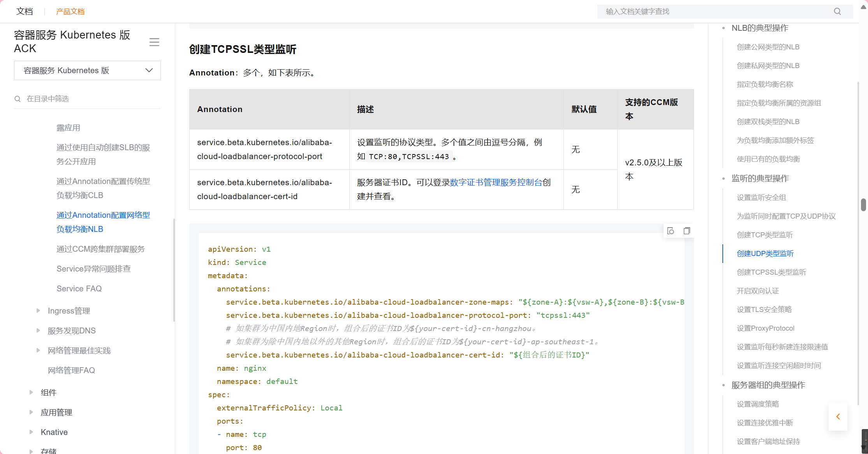
Task: Jump to 监听的典型操作 section
Action: click(760, 179)
